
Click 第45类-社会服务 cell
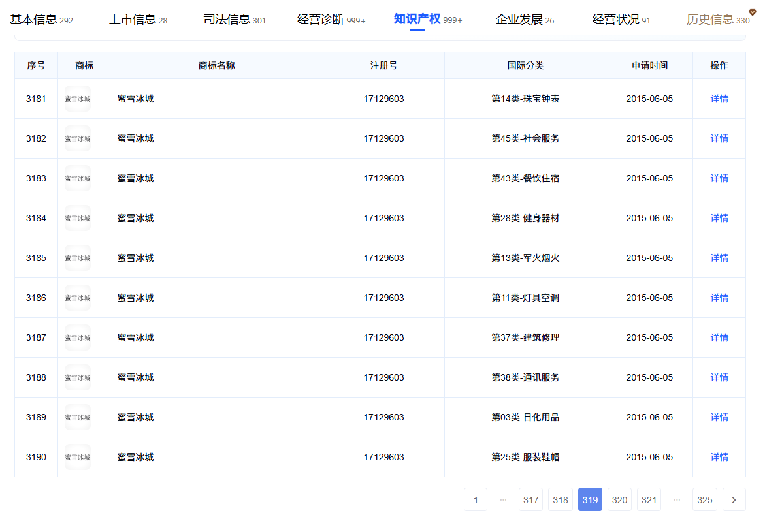(x=525, y=138)
